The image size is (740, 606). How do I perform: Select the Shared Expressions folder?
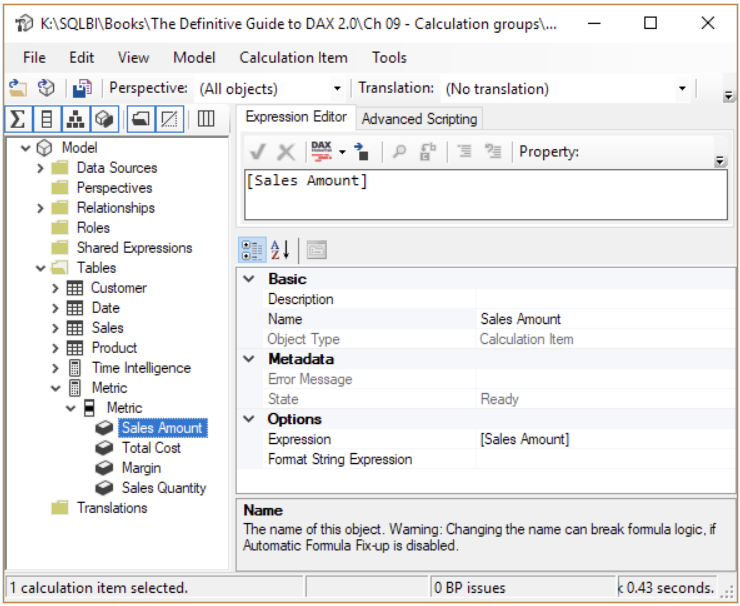[135, 248]
